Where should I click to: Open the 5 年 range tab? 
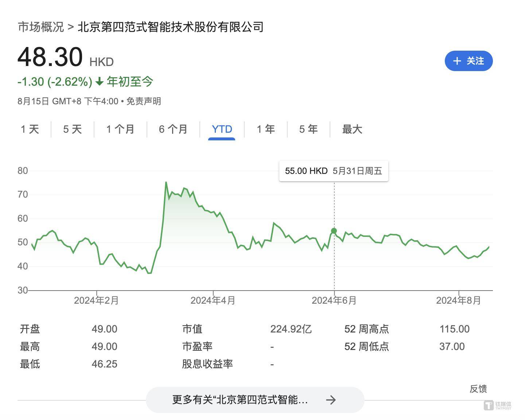coord(308,129)
